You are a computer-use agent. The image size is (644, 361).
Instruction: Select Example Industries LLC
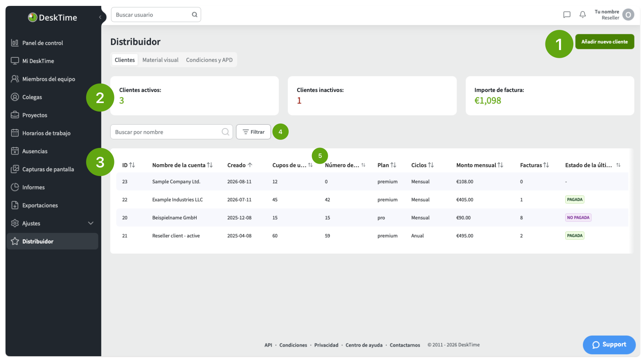pyautogui.click(x=178, y=199)
